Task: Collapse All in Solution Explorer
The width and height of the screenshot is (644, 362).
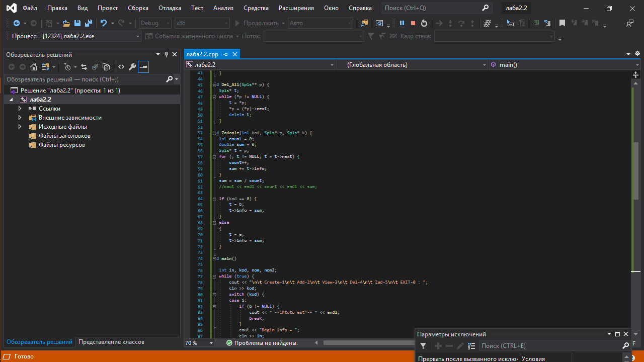Action: (95, 67)
